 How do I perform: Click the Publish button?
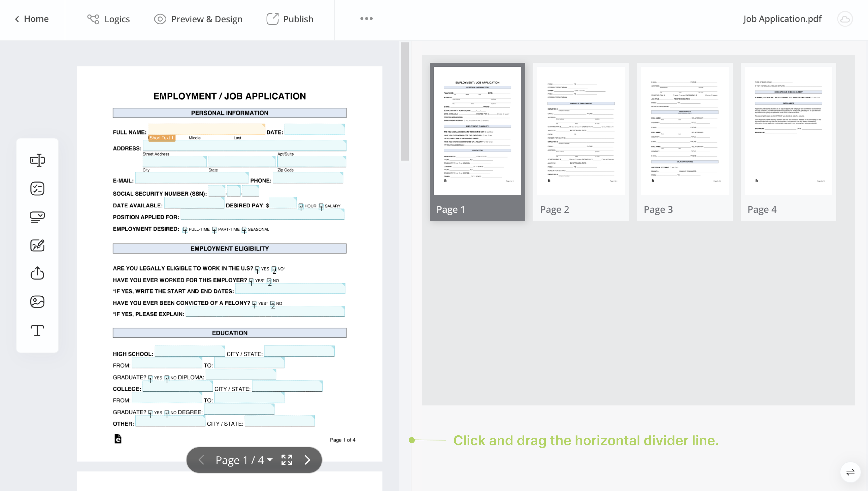coord(290,19)
